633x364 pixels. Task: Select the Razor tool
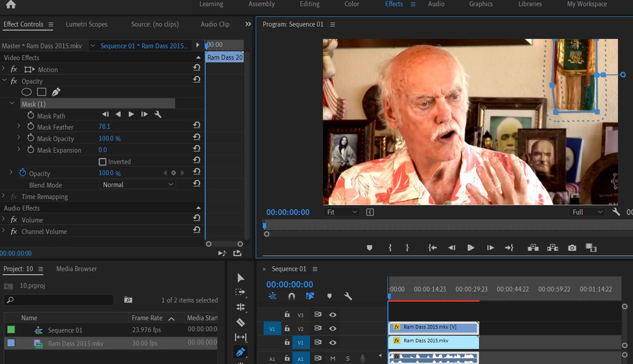[241, 322]
